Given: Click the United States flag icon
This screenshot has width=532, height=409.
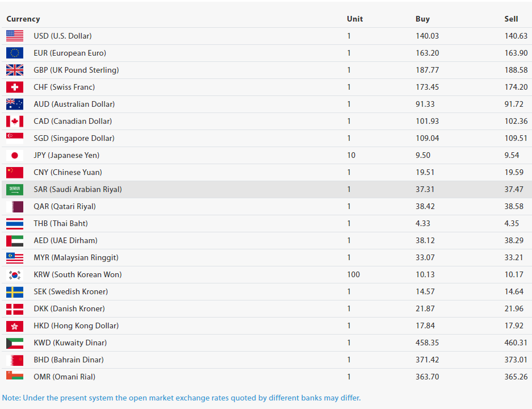Looking at the screenshot, I should [15, 36].
